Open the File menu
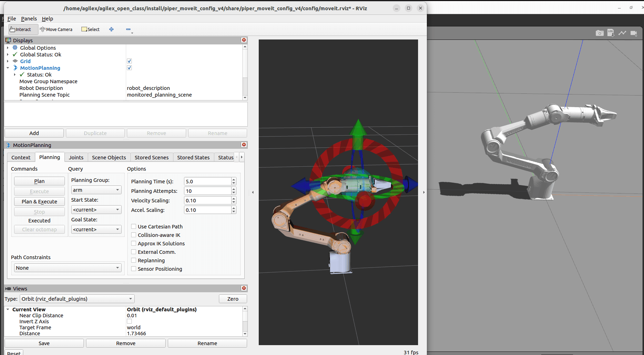The image size is (644, 355). tap(12, 19)
